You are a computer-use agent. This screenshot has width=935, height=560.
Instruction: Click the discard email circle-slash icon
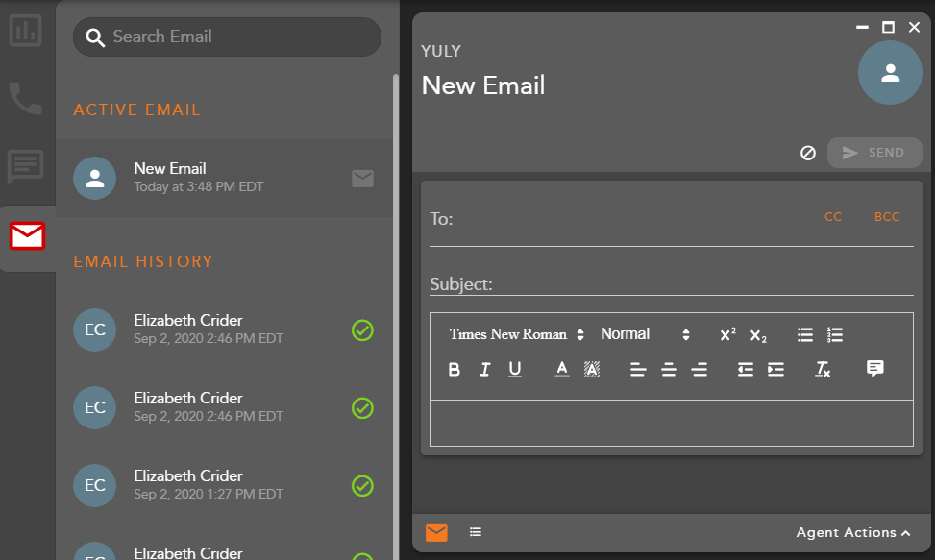pos(808,153)
